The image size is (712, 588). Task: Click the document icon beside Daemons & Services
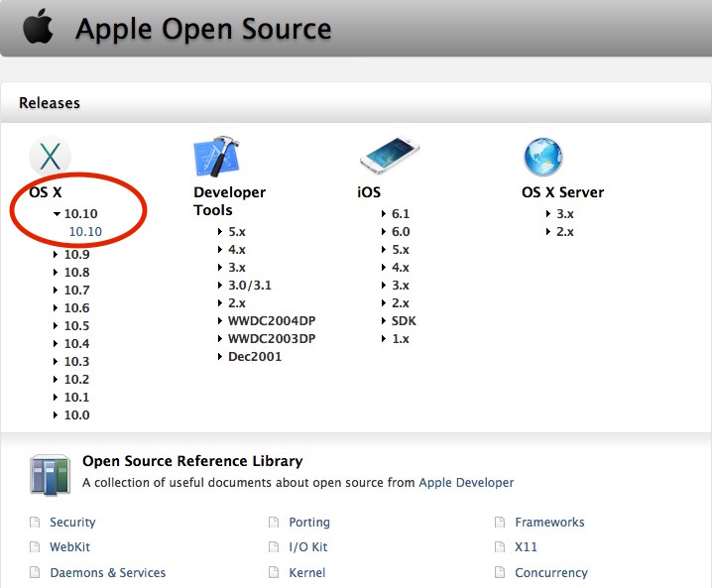tap(35, 572)
